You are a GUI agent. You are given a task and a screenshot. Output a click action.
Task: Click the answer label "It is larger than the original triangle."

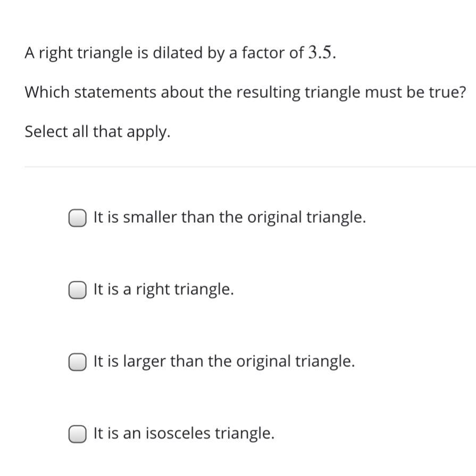pyautogui.click(x=224, y=362)
